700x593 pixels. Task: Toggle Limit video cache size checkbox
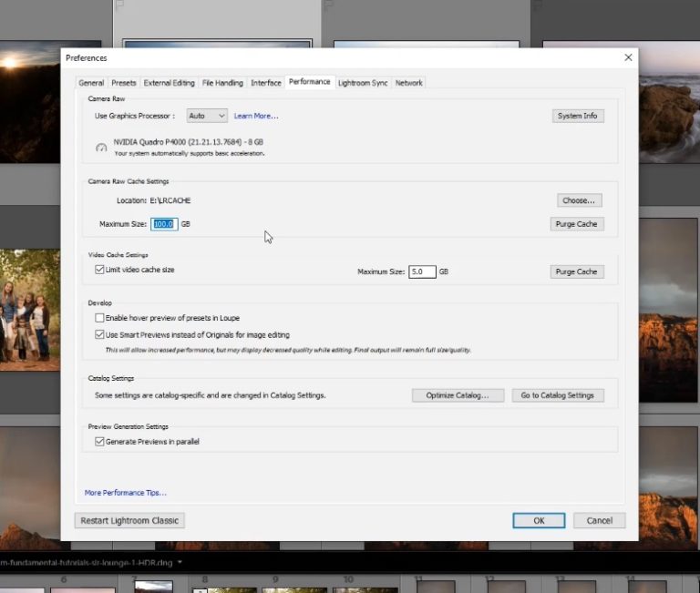[x=100, y=271]
